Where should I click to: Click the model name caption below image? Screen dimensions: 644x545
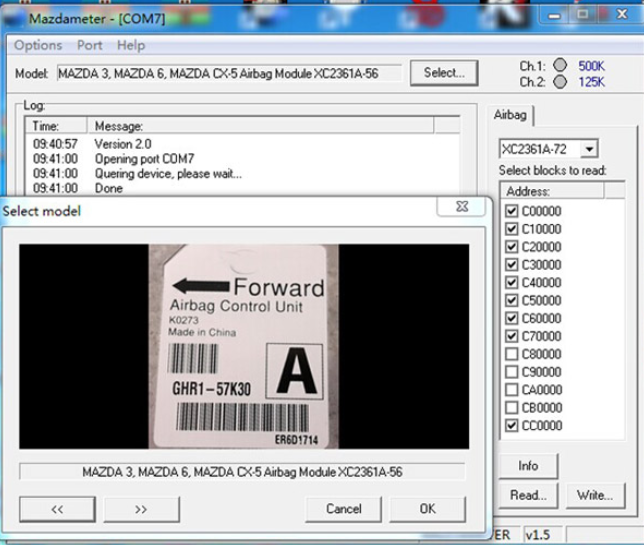click(x=242, y=472)
